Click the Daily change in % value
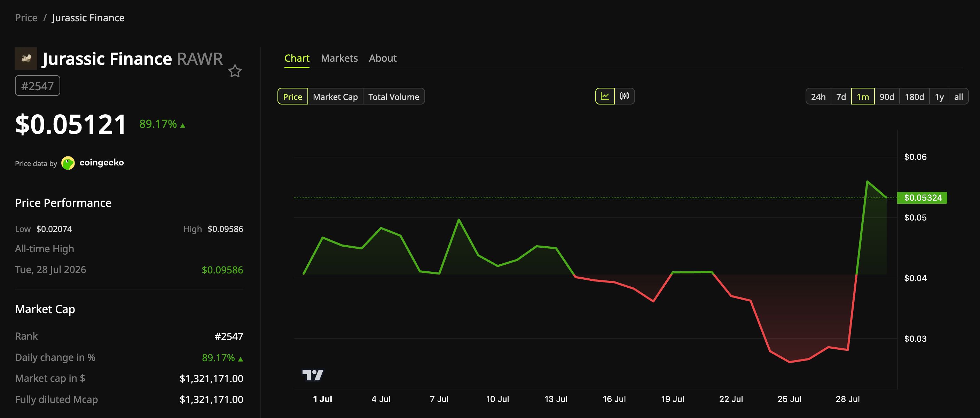The width and height of the screenshot is (980, 418). coord(222,357)
